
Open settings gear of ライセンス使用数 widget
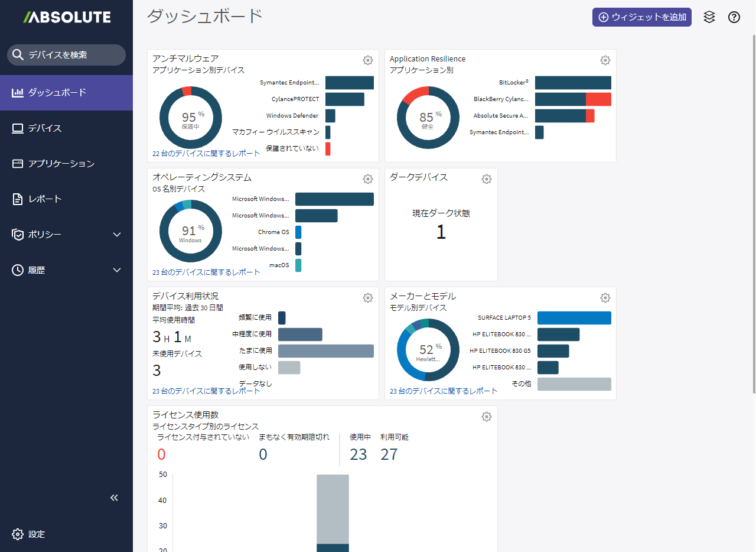(x=487, y=417)
